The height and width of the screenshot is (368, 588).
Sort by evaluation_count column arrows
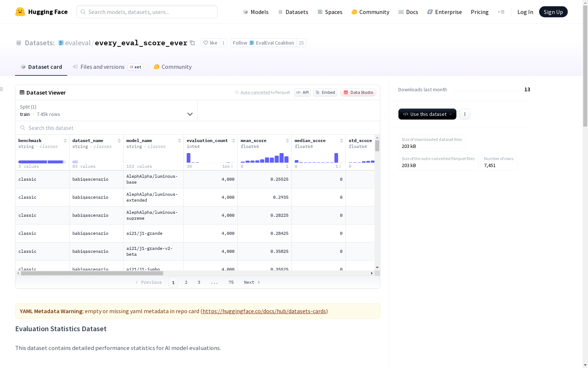coord(233,141)
